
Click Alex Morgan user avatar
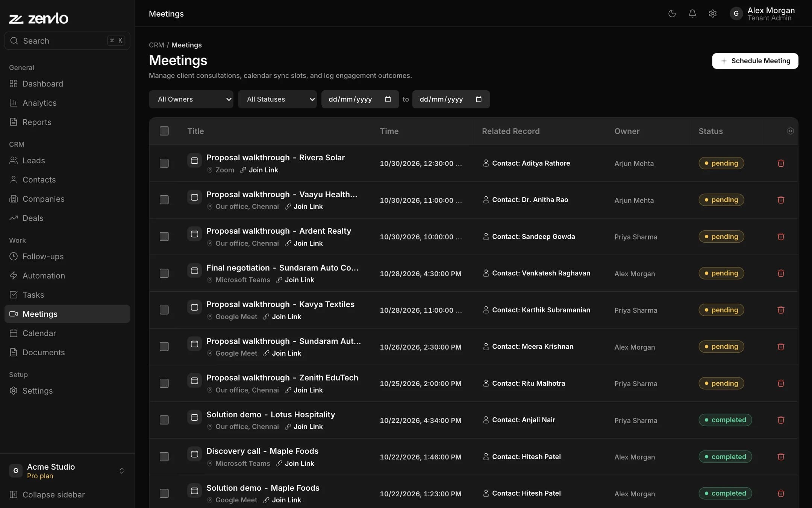pos(736,14)
